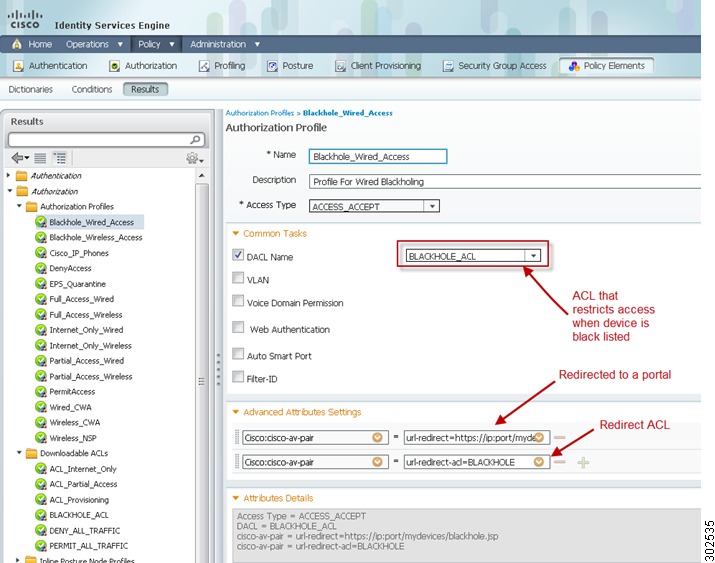The width and height of the screenshot is (715, 563).
Task: Select the Results tab
Action: [x=145, y=89]
